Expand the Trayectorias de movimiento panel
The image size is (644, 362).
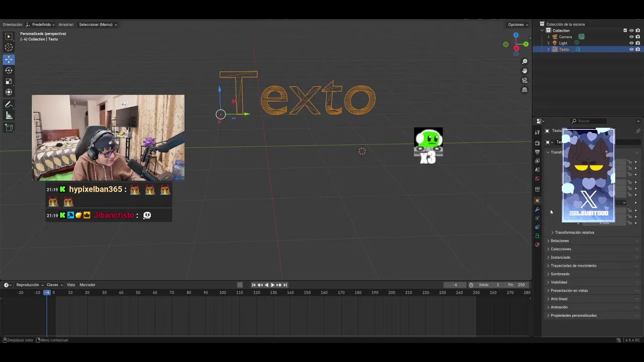tap(593, 265)
